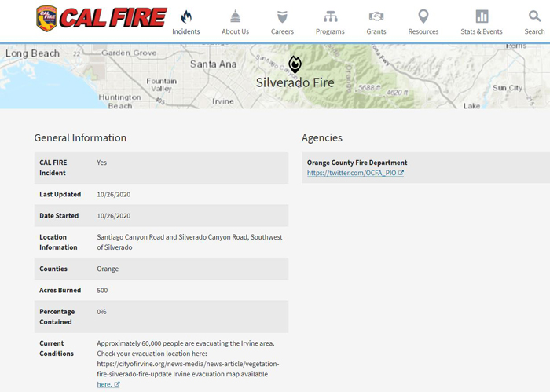
Task: Open the Incidents menu label
Action: click(x=186, y=31)
